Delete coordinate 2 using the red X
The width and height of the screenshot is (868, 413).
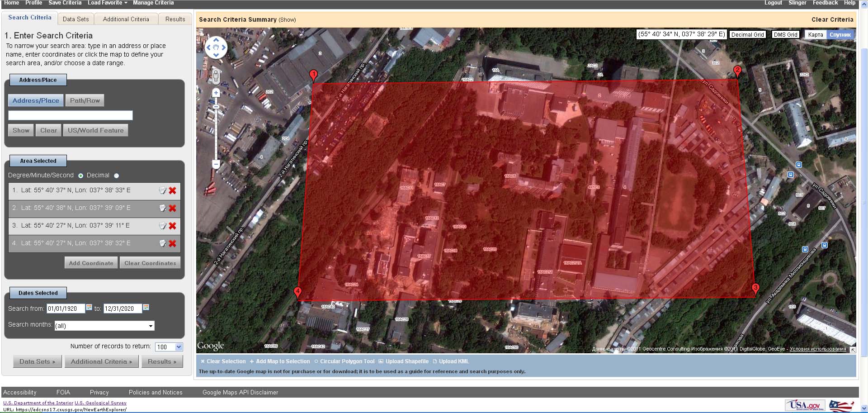172,208
